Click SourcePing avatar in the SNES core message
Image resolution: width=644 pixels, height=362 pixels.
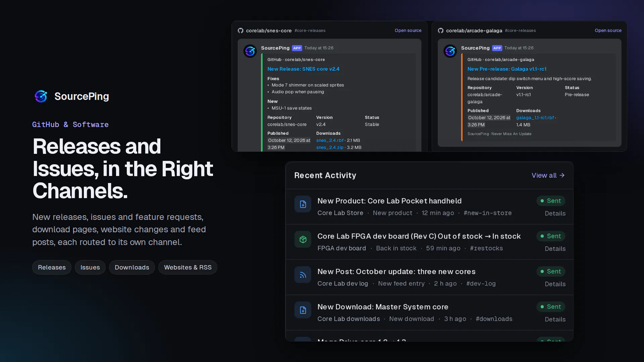click(250, 51)
